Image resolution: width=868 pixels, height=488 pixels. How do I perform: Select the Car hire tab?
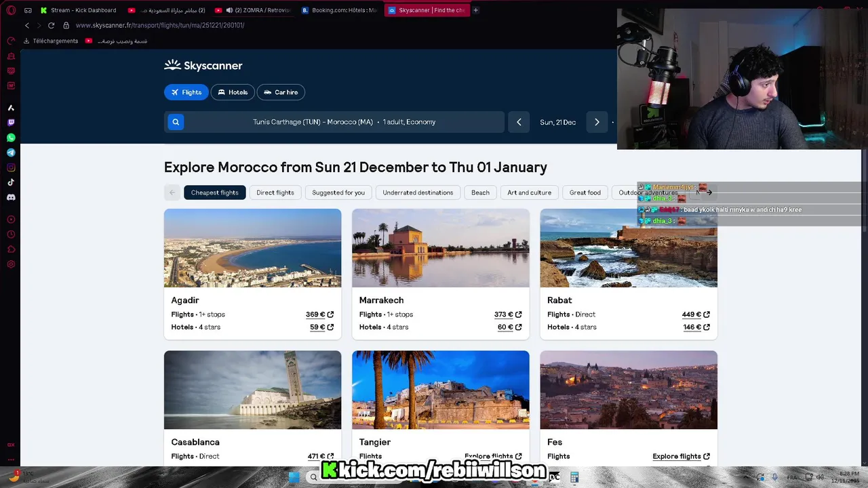click(x=281, y=92)
